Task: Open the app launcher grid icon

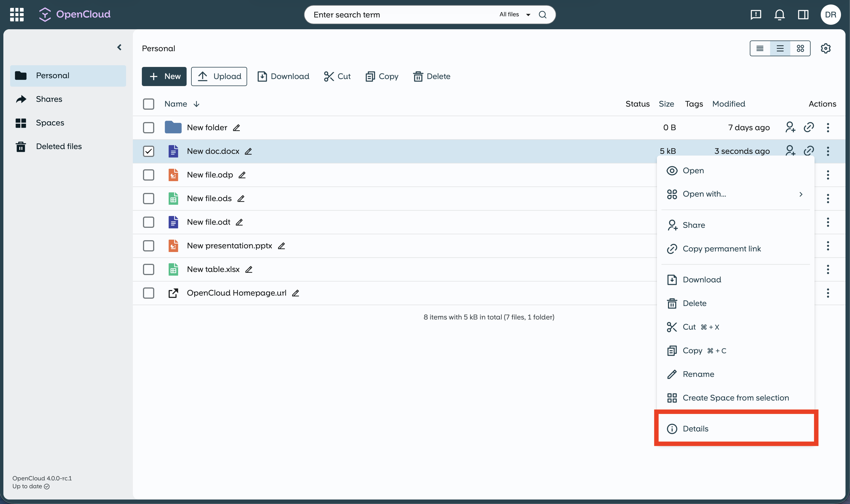Action: pyautogui.click(x=16, y=14)
